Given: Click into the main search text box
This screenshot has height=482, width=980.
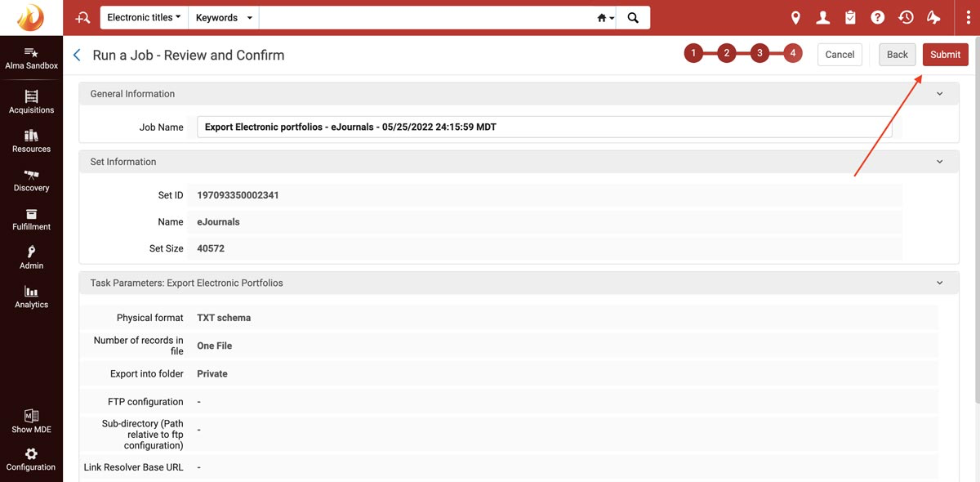Looking at the screenshot, I should click(x=427, y=17).
